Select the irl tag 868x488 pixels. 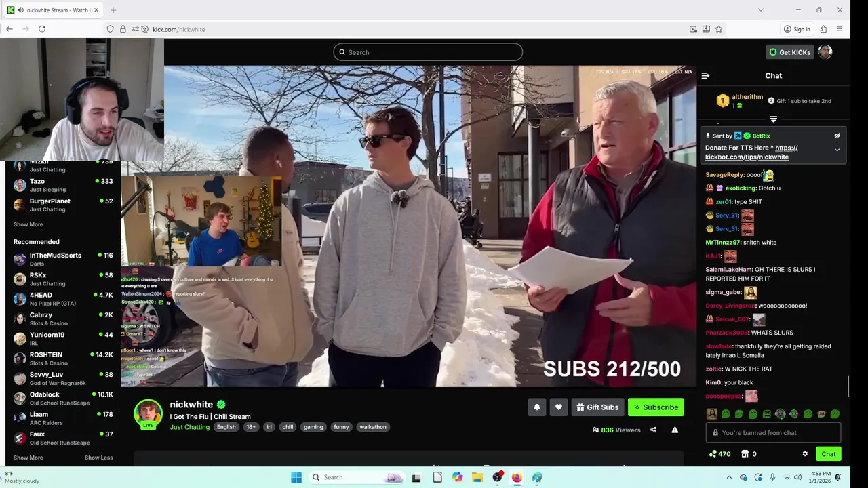coord(269,427)
